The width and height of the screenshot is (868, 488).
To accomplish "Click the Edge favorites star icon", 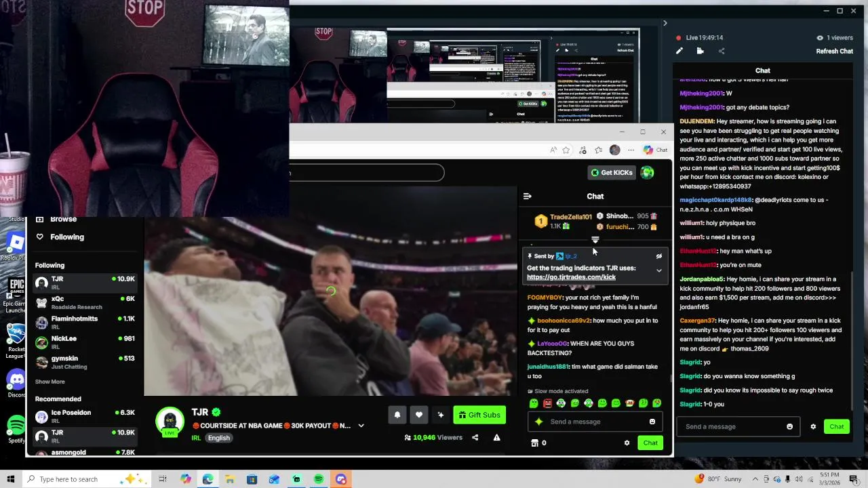I will pos(566,150).
